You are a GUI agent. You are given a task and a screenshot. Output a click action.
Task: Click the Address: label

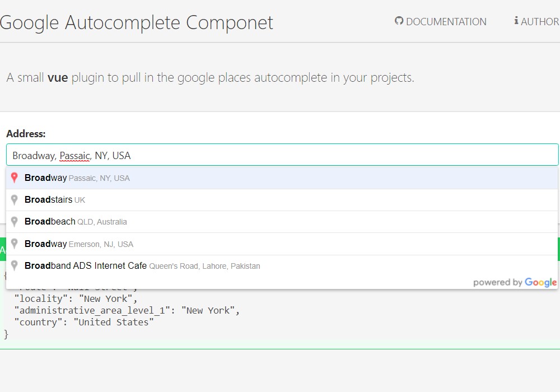click(26, 133)
